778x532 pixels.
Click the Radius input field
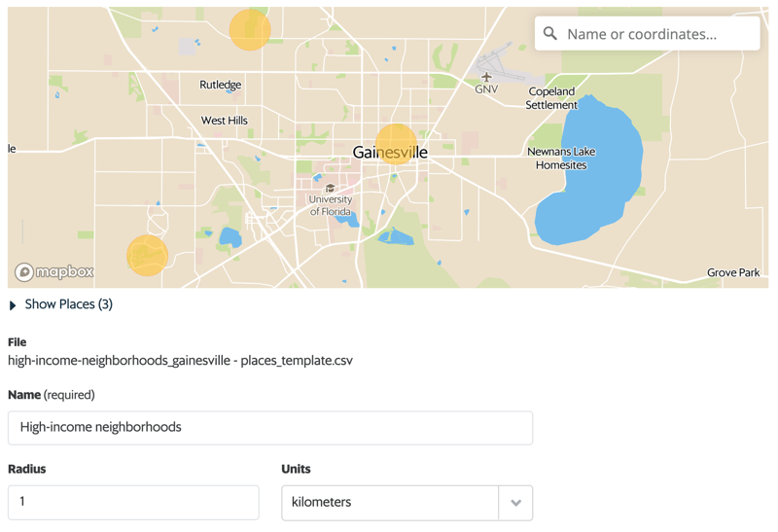pos(133,502)
